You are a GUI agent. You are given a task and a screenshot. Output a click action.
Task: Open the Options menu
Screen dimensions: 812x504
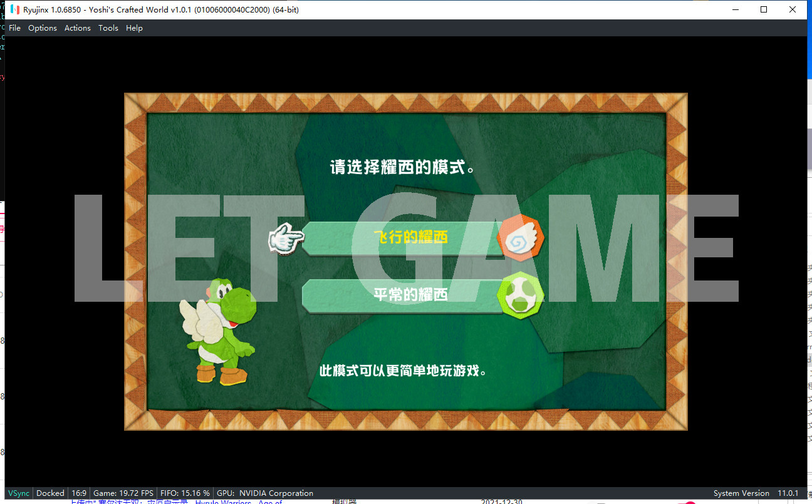point(43,28)
